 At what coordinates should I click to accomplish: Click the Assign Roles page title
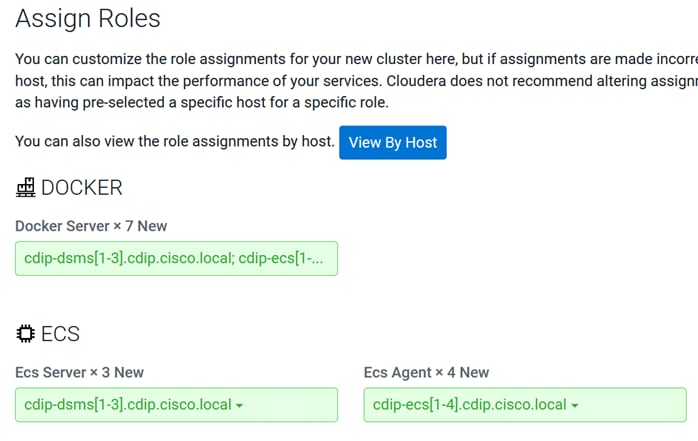tap(88, 19)
